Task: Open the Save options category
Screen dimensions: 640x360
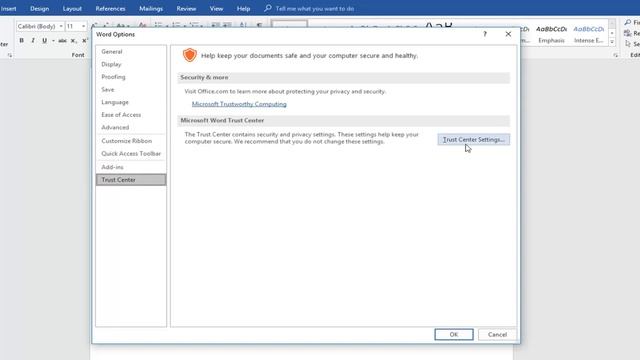Action: coord(131,89)
